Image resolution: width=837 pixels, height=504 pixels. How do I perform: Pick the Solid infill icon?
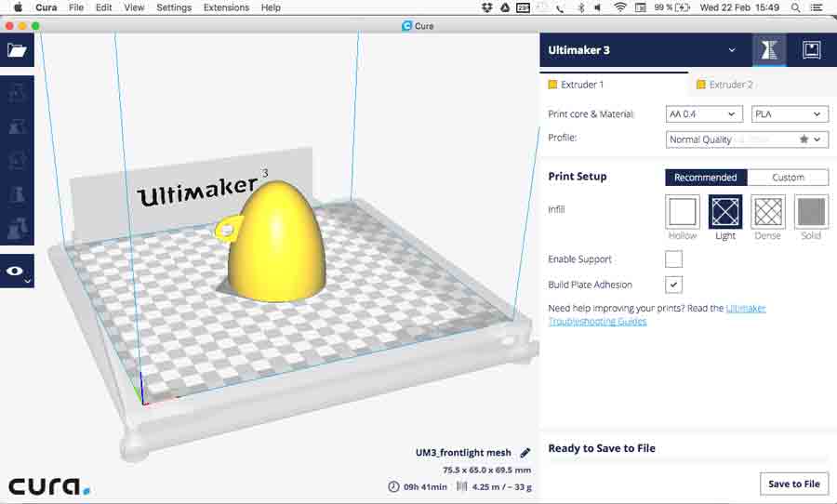coord(811,212)
